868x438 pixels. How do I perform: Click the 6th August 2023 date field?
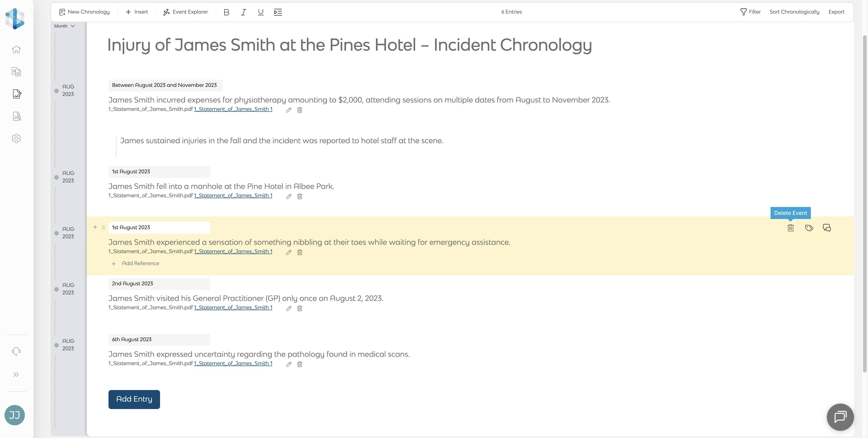(x=159, y=340)
